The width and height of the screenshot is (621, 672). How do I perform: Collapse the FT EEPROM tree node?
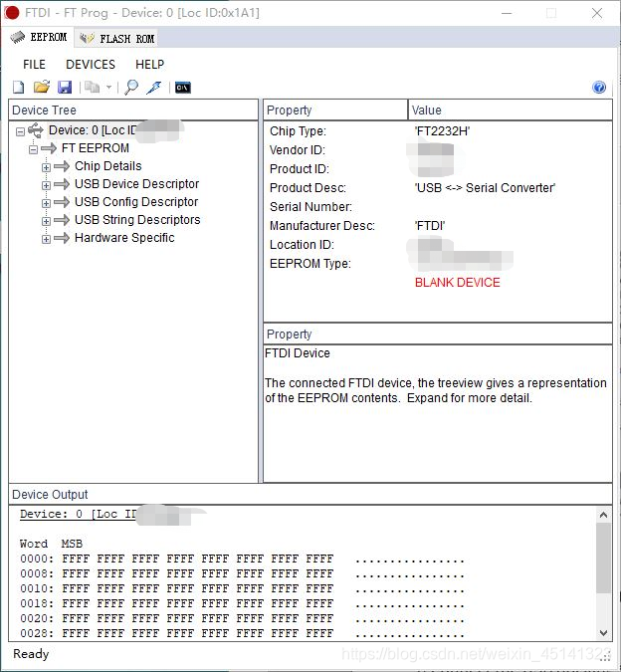pos(33,149)
